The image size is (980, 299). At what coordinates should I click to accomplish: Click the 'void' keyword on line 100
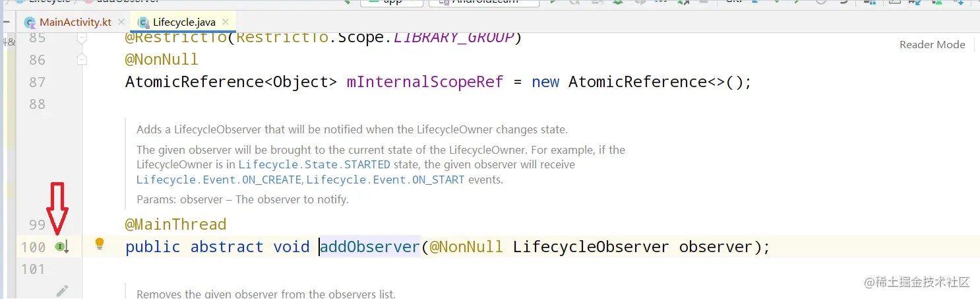[x=291, y=247]
